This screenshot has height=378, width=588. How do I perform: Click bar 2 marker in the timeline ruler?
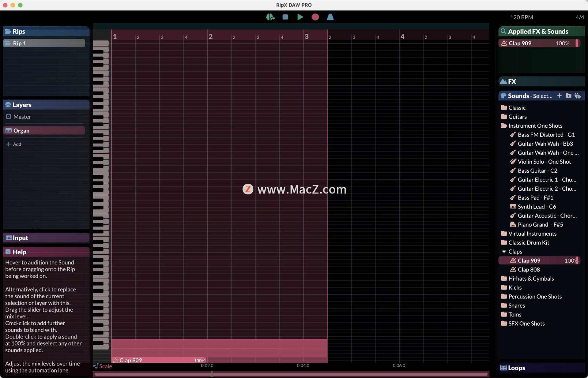211,36
